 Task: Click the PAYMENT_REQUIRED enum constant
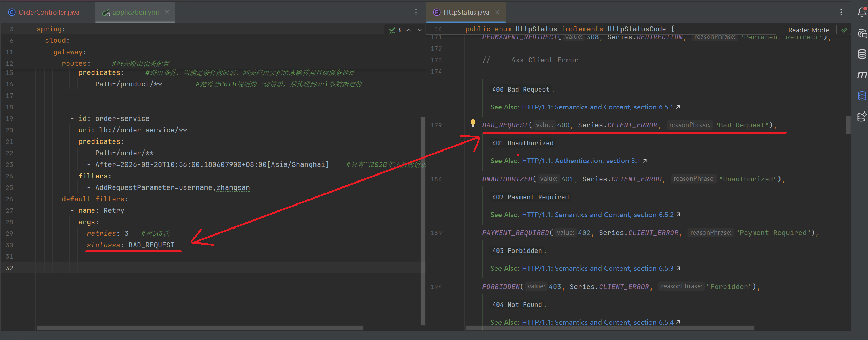(516, 233)
